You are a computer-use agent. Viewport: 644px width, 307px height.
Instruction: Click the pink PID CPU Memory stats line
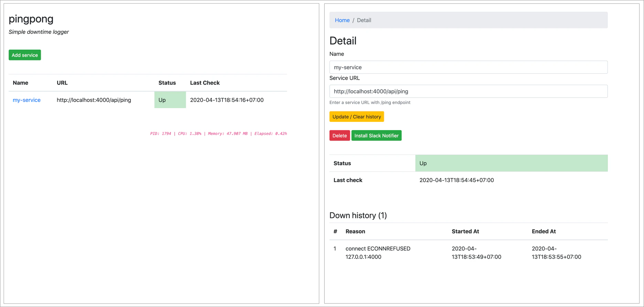pos(218,134)
